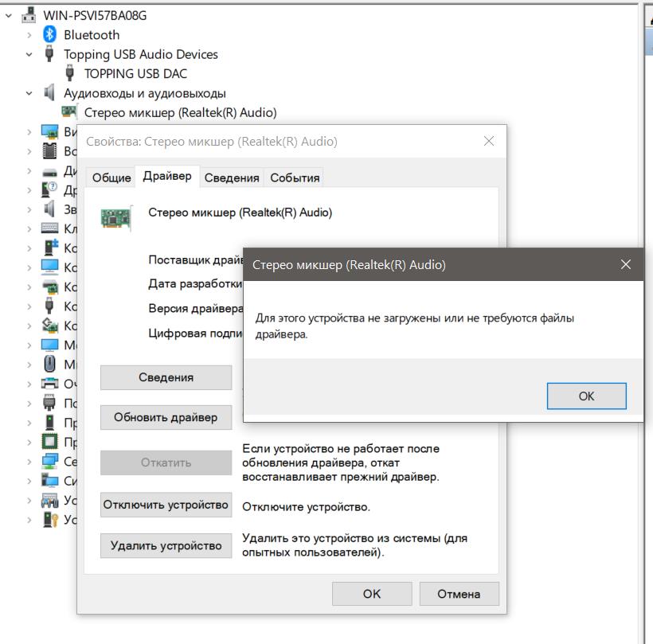Screen dimensions: 653x644
Task: Expand the Си system devices chevron
Action: 29,481
